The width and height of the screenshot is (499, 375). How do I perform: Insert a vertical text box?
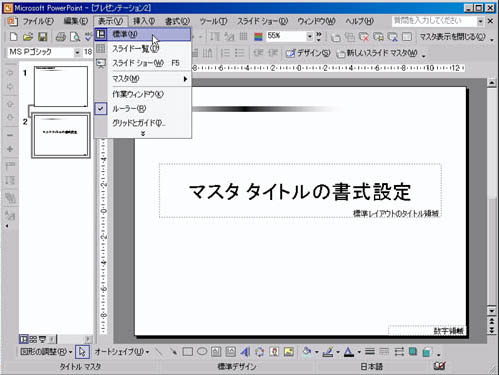point(230,351)
